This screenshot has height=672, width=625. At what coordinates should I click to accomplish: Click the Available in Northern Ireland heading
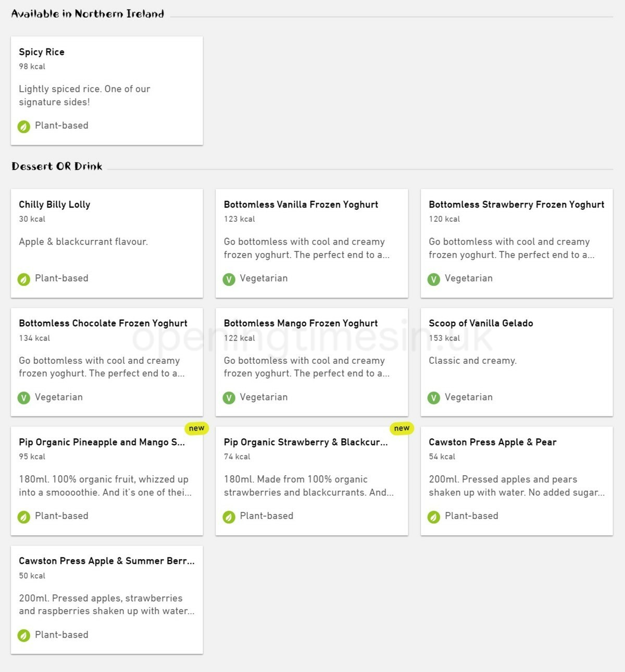(x=87, y=14)
